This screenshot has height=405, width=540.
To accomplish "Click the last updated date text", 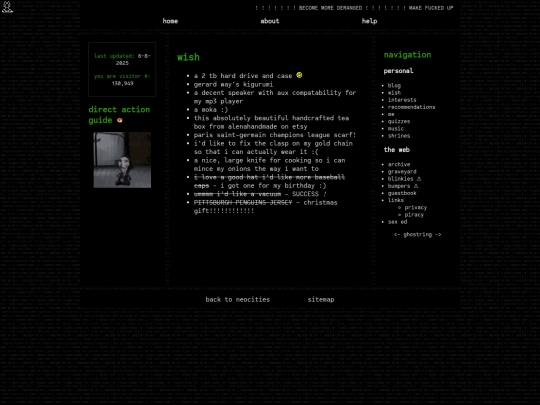I will pyautogui.click(x=122, y=59).
